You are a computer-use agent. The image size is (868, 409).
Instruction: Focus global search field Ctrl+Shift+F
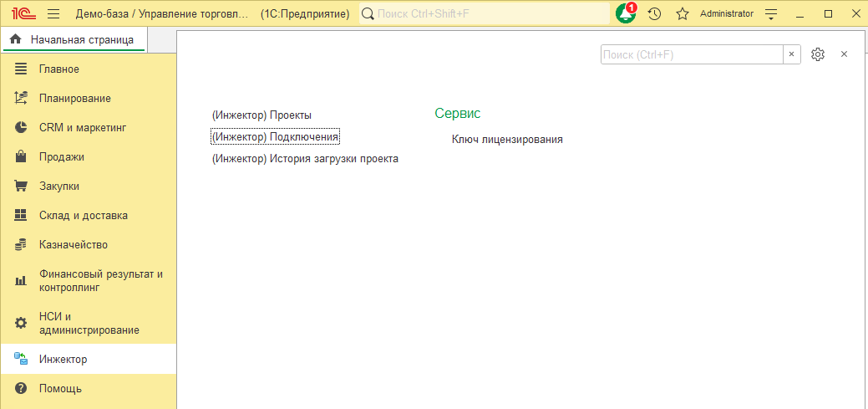(x=485, y=14)
